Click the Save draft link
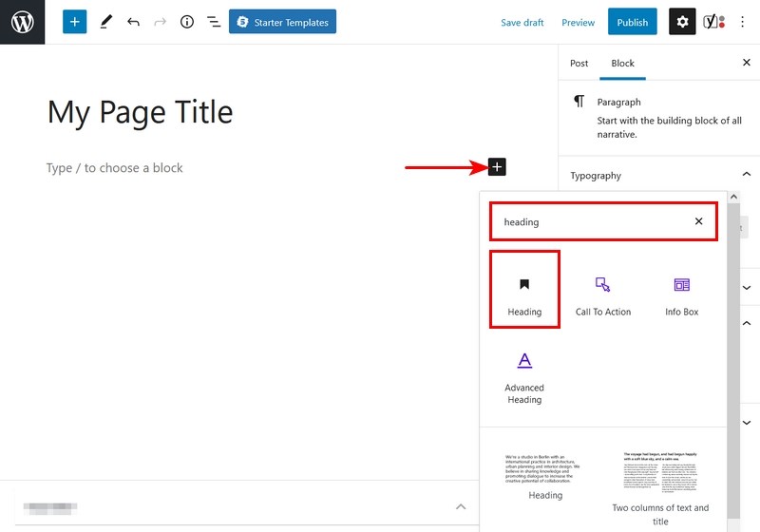Image resolution: width=760 pixels, height=532 pixels. point(522,22)
